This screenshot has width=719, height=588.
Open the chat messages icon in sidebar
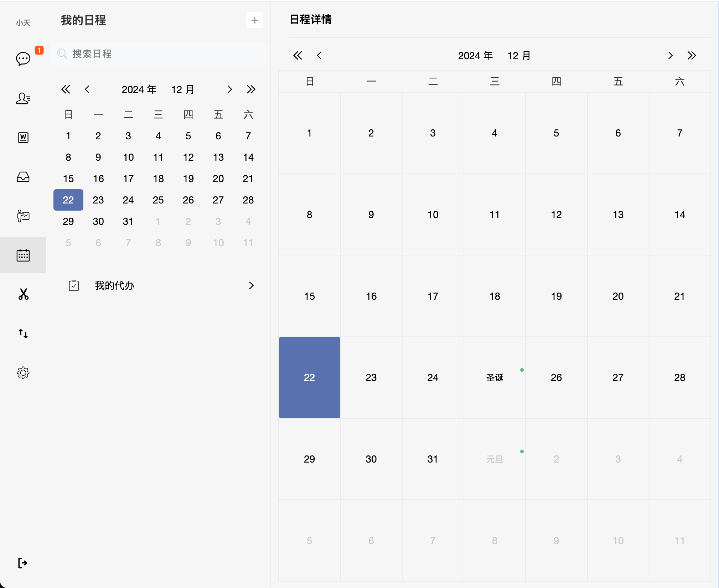pyautogui.click(x=23, y=59)
